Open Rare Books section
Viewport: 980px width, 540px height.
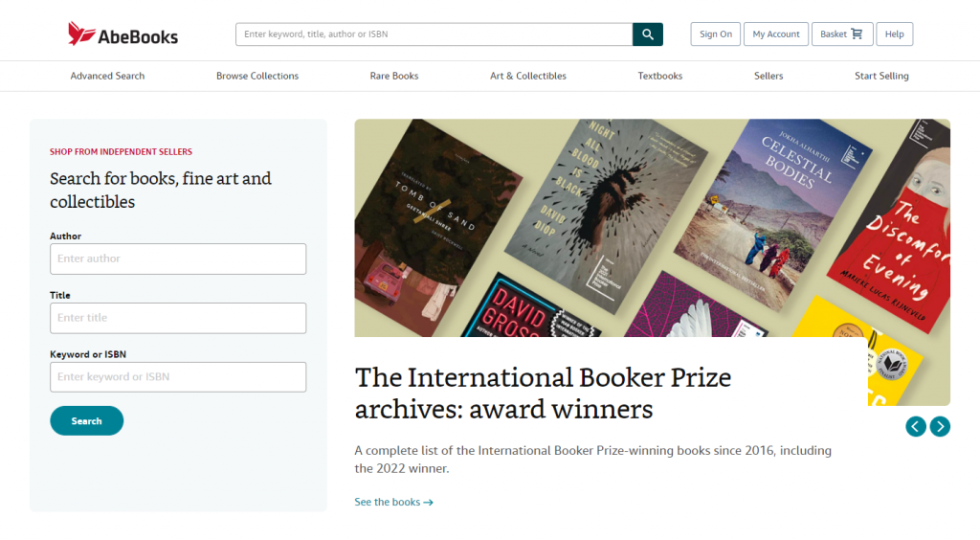pos(394,76)
